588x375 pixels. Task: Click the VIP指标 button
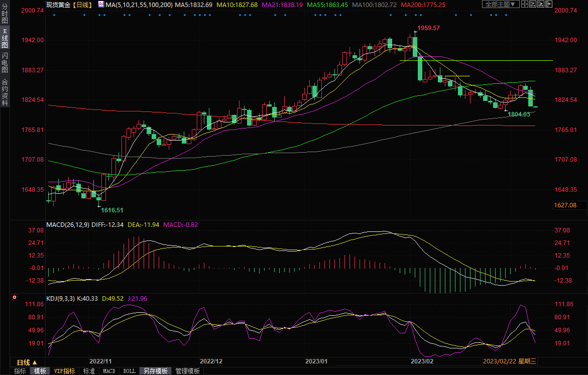[65, 371]
